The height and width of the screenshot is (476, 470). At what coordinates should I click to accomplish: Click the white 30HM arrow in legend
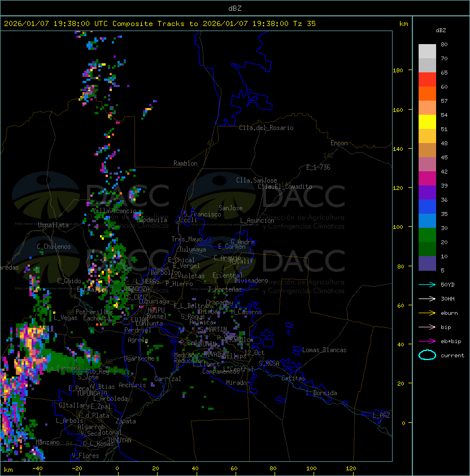click(427, 299)
